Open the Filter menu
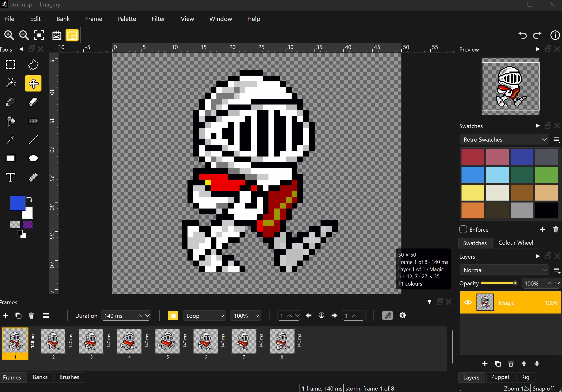 coord(158,19)
